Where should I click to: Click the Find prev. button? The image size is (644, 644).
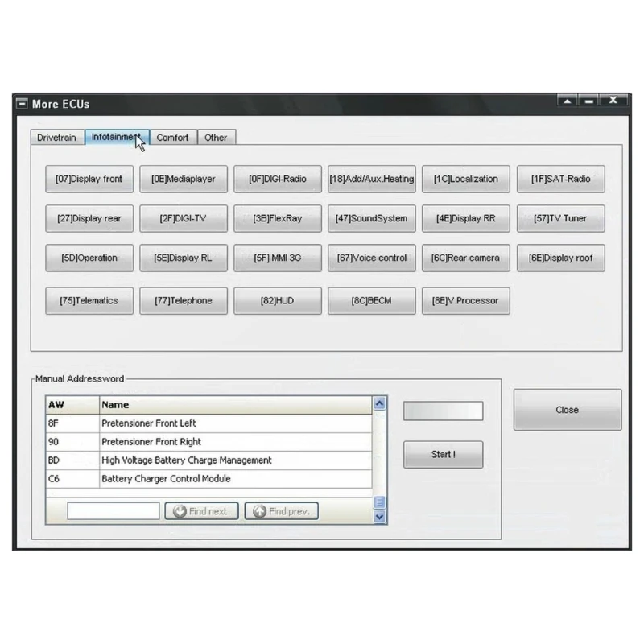pos(281,511)
